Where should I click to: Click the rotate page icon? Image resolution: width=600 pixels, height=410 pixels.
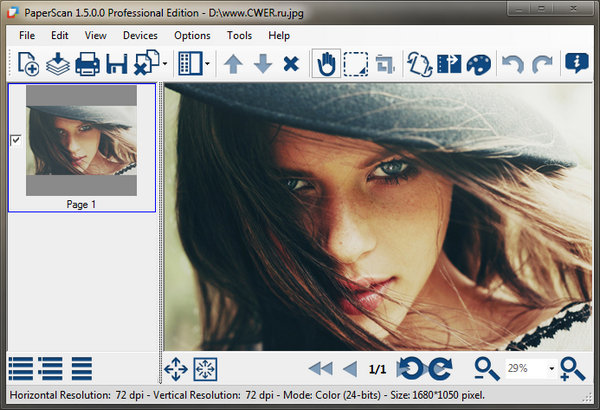pos(419,64)
